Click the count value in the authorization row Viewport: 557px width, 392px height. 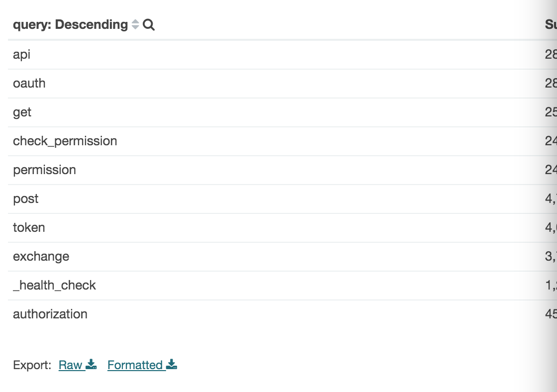[x=551, y=314]
